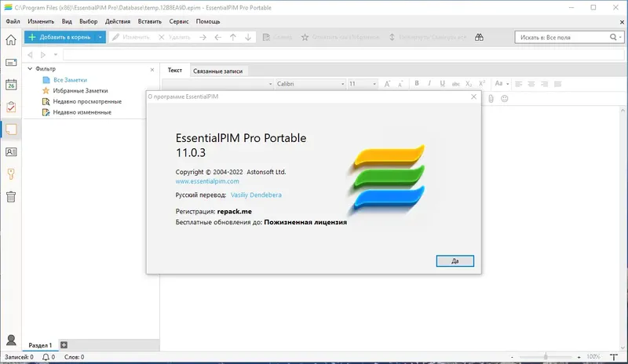Click the magnifier icon in search box
628x364 pixels.
613,37
